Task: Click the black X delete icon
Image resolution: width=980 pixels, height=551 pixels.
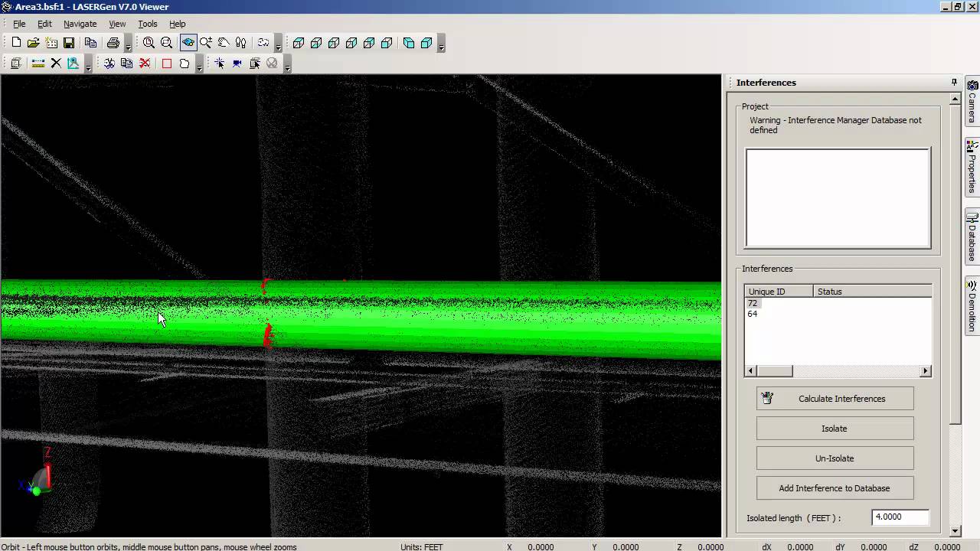Action: click(x=56, y=64)
